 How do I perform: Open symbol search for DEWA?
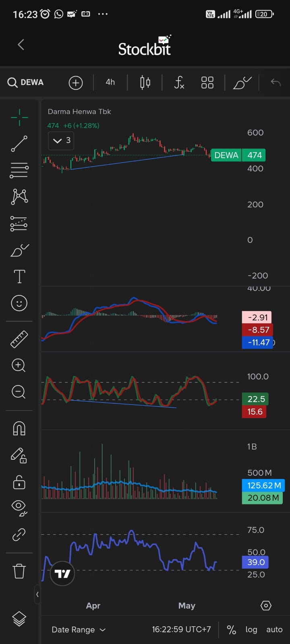25,83
